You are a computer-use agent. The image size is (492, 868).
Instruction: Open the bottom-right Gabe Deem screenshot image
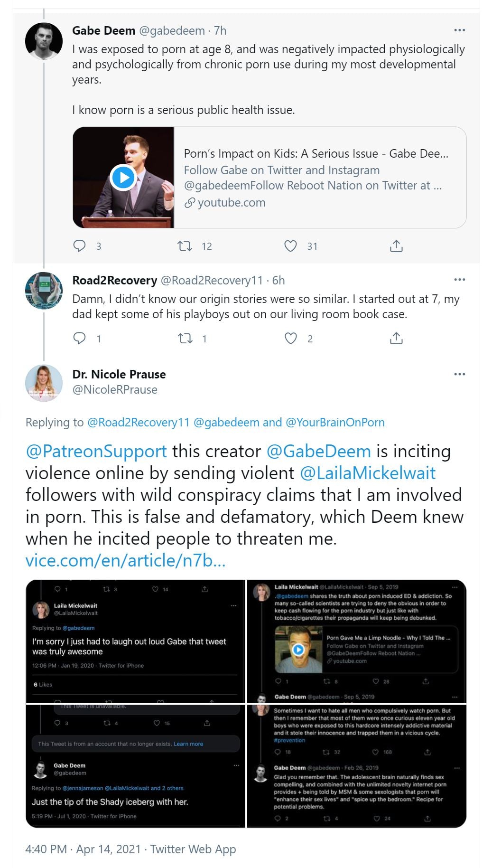click(357, 766)
